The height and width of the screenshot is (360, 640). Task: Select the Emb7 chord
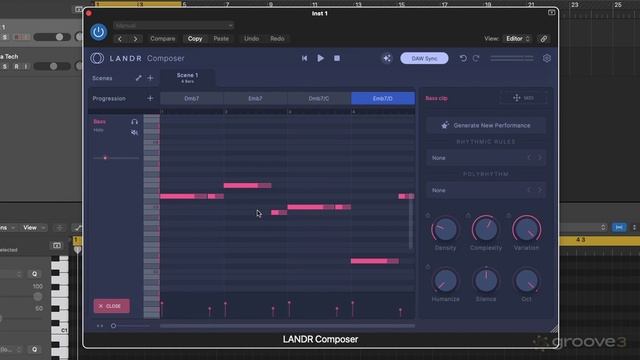tap(255, 98)
